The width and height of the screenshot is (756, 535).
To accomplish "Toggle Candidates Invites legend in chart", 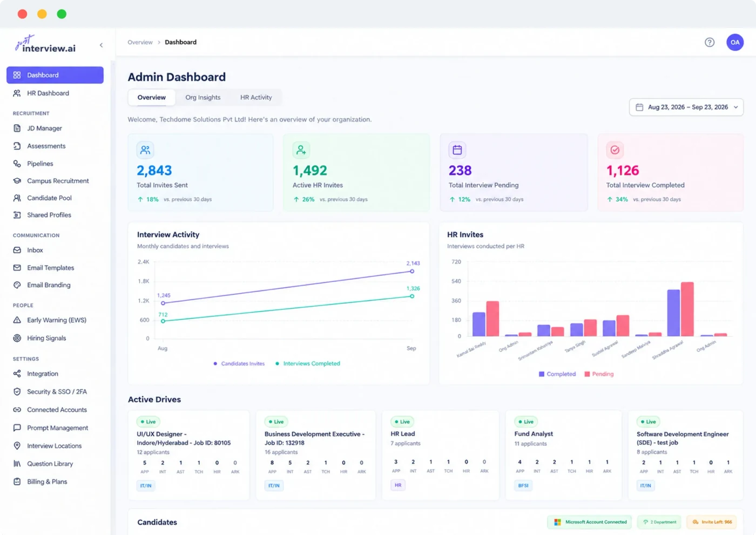I will coord(239,364).
